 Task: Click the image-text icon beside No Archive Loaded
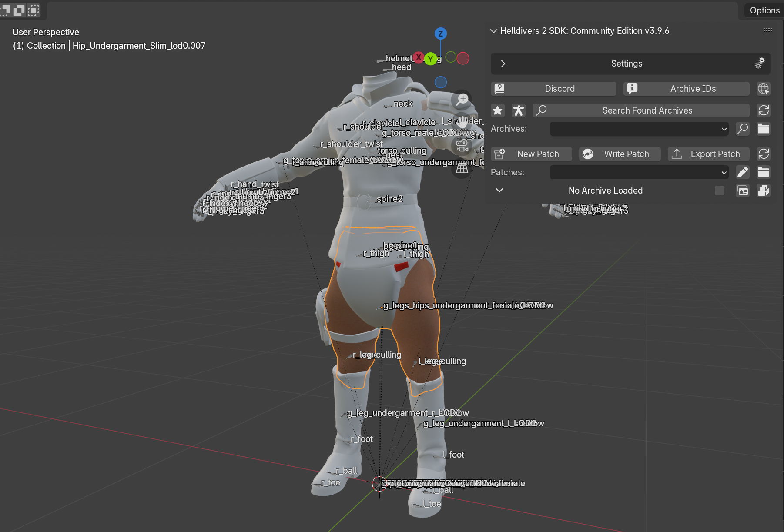(743, 191)
